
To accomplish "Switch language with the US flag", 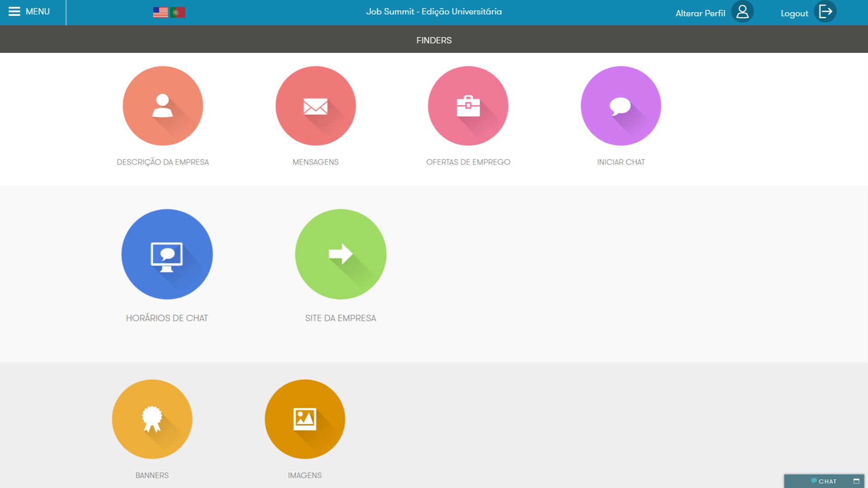I will (160, 12).
